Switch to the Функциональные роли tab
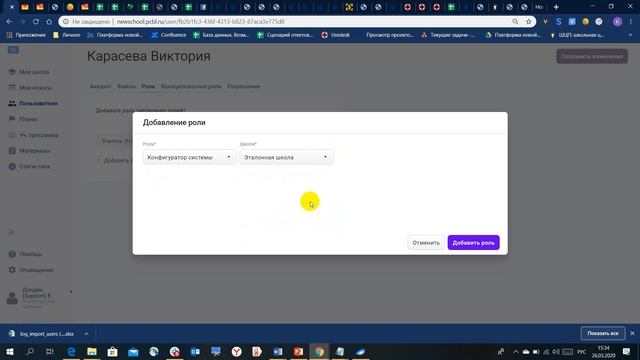Viewport: 640px width, 360px height. click(191, 87)
